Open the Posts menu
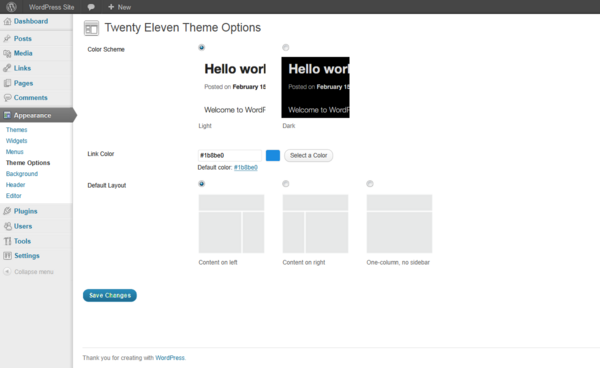 (x=23, y=39)
